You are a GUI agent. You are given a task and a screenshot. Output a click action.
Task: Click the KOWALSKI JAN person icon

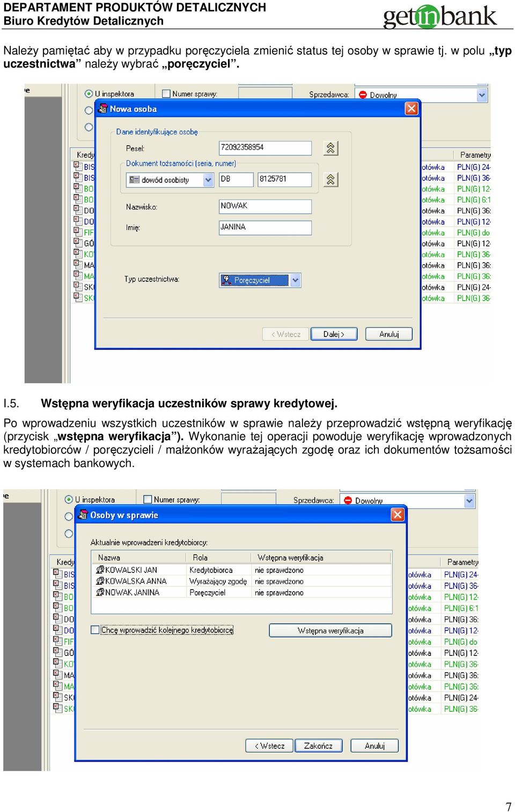point(100,570)
